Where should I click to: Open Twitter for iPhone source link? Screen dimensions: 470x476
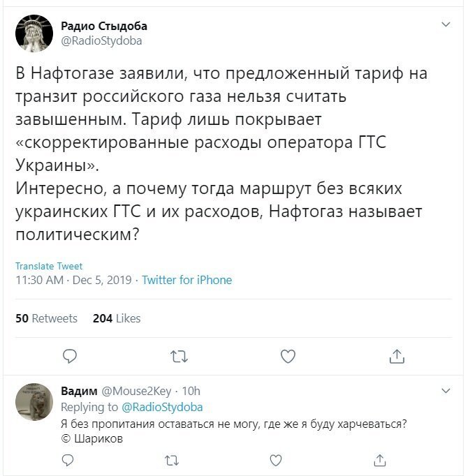[x=187, y=280]
